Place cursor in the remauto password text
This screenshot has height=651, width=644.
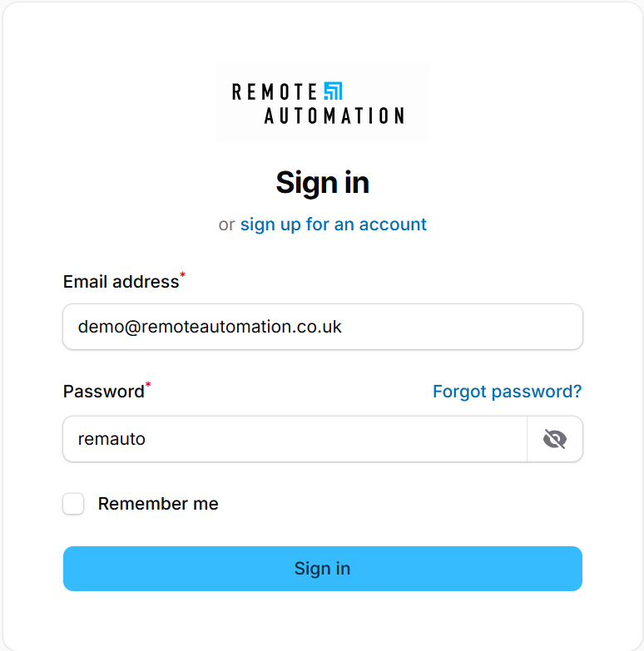coord(111,439)
